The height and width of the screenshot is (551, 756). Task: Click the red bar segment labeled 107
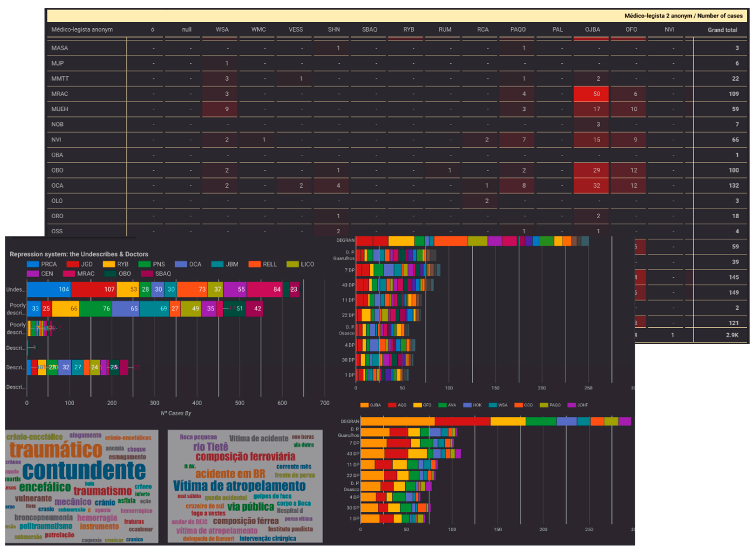coord(93,289)
